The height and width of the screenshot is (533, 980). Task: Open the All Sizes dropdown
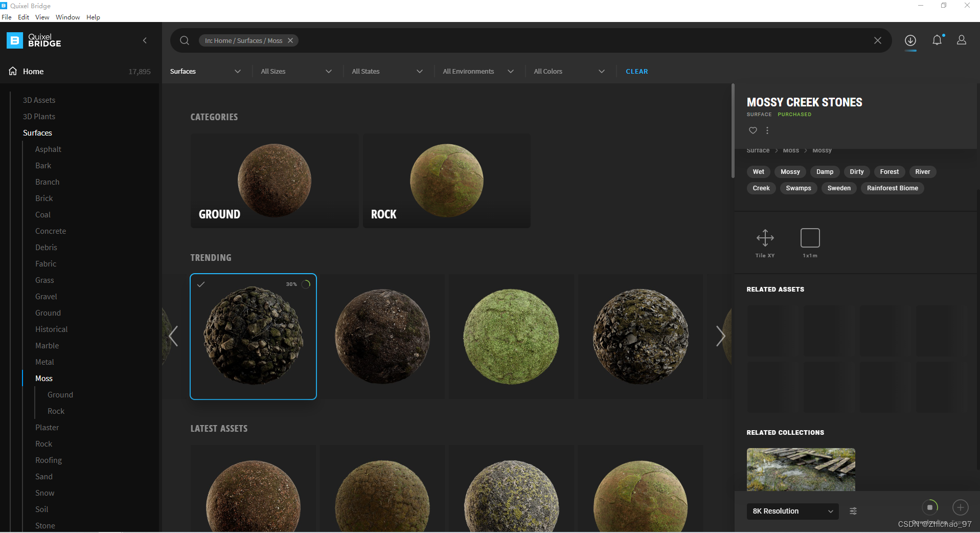coord(297,71)
